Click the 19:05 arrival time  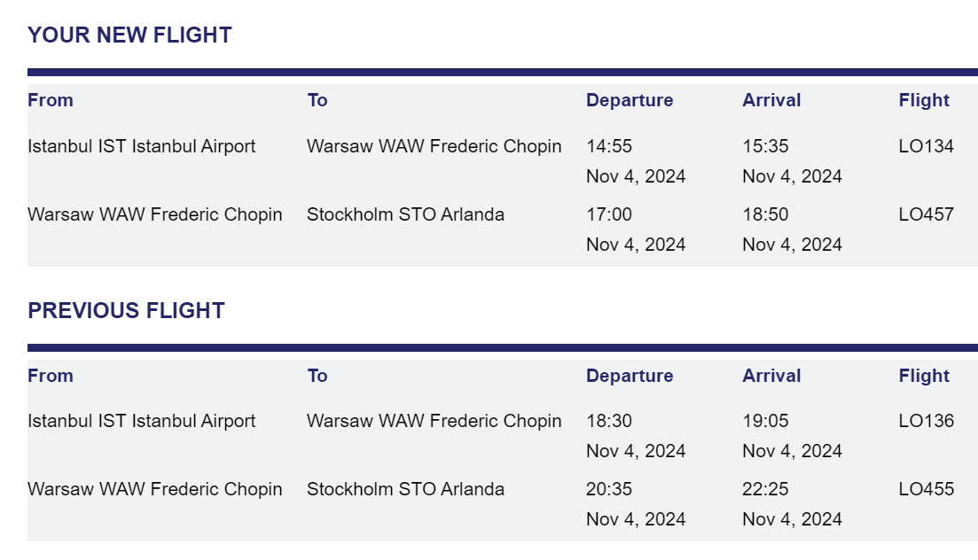click(x=765, y=422)
